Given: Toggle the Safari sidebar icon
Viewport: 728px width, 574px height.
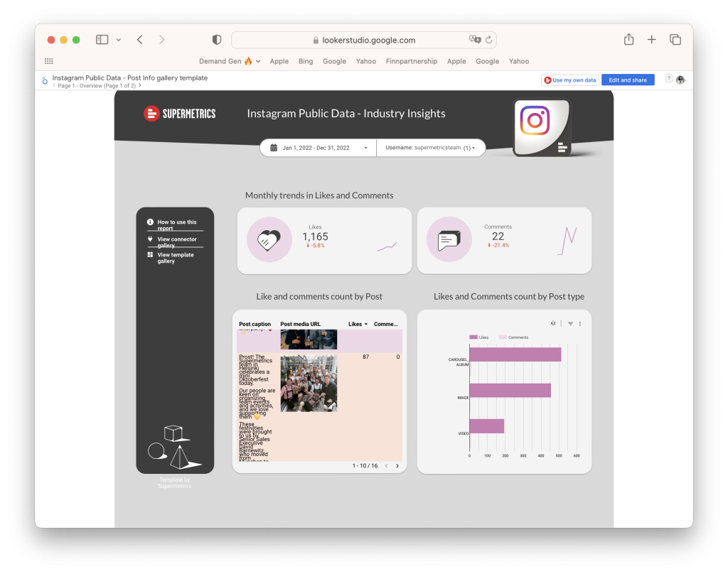Looking at the screenshot, I should [x=102, y=40].
